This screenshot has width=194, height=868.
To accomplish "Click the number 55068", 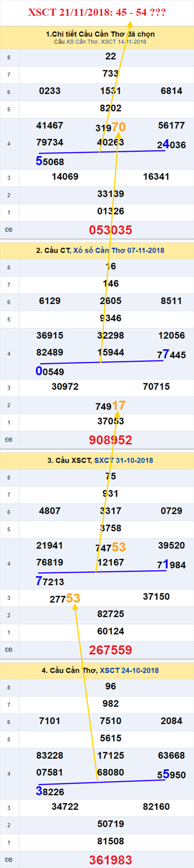I will pyautogui.click(x=50, y=161).
